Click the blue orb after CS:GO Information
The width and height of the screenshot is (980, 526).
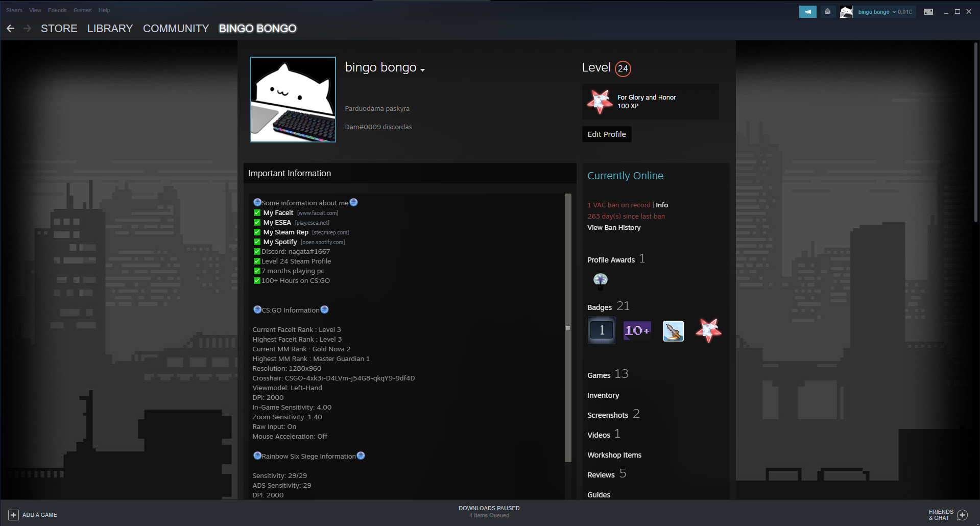coord(324,309)
